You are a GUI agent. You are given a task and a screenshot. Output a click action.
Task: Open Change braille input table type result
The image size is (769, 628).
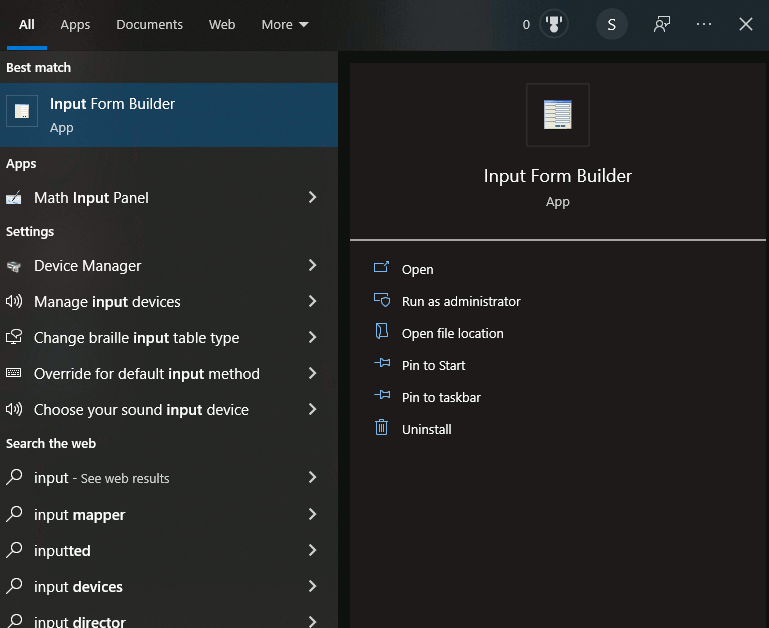pos(169,338)
